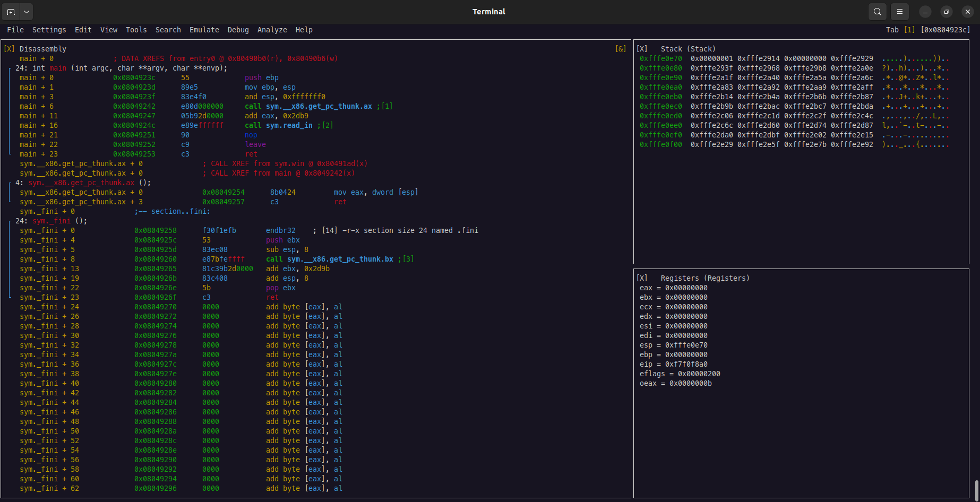Screen dimensions: 980x502
Task: Select the Stack (Stack) panel title
Action: point(689,49)
